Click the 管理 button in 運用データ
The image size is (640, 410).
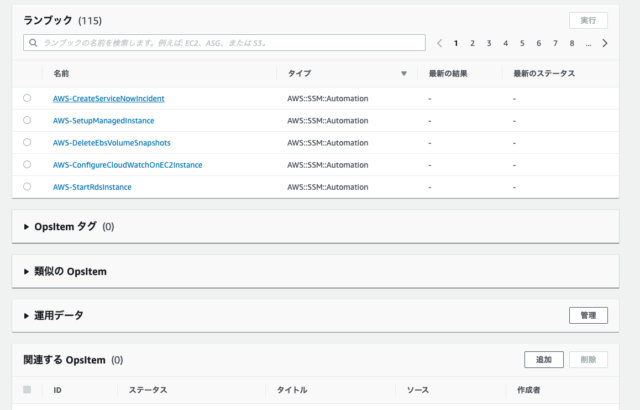click(x=588, y=315)
